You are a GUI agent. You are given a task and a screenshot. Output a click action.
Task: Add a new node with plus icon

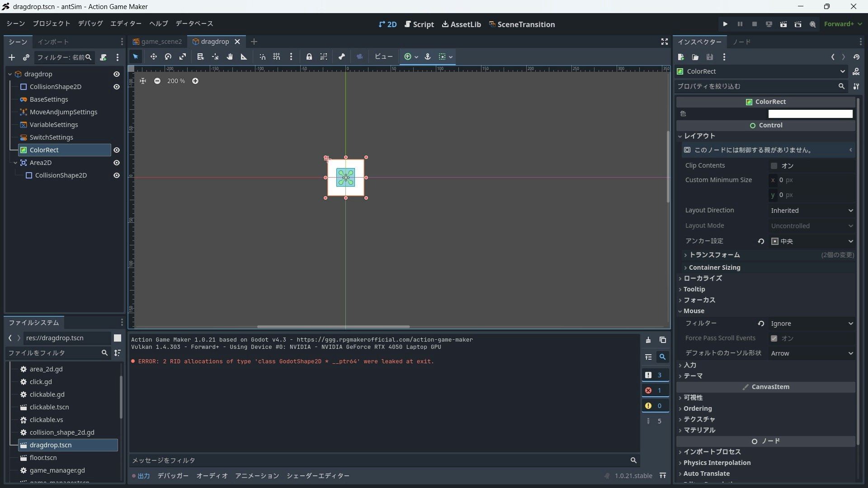12,57
